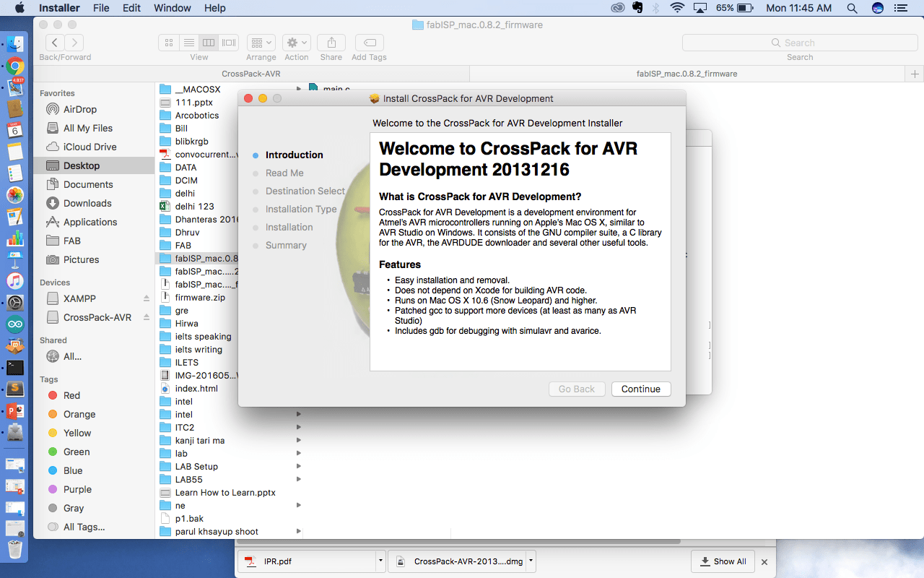The image size is (924, 578).
Task: Expand the ITC2 folder
Action: 298,428
